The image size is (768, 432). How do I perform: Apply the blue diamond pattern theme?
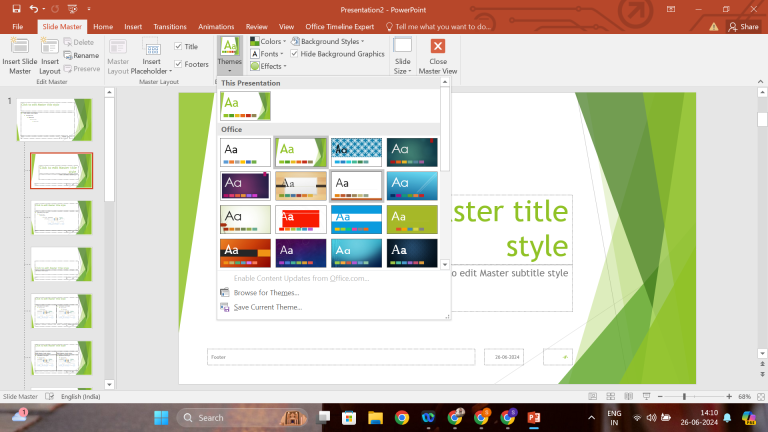coord(356,152)
